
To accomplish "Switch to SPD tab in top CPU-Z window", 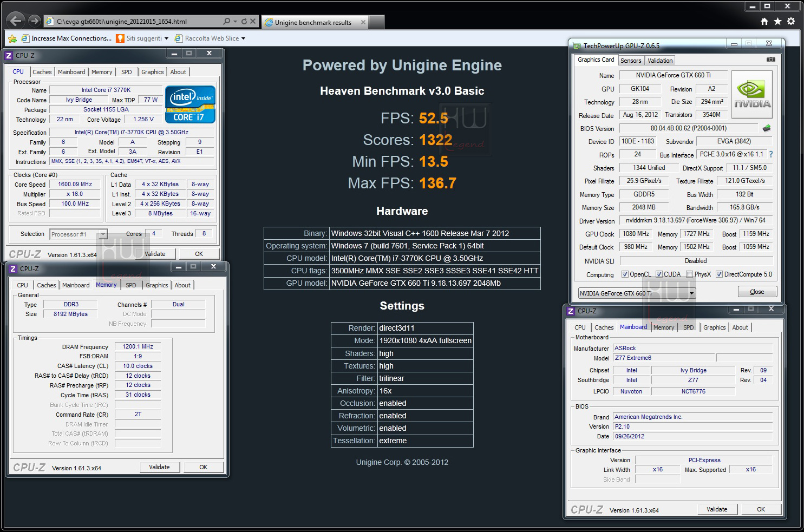I will tap(127, 72).
